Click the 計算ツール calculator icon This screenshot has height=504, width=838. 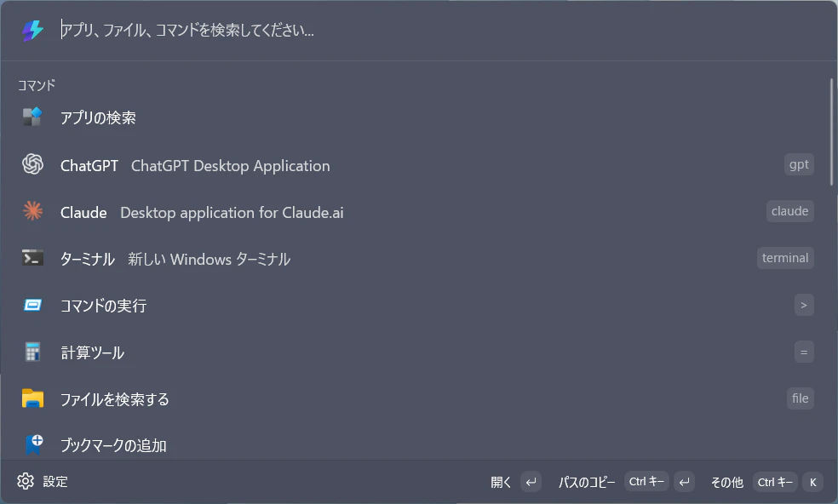(32, 352)
